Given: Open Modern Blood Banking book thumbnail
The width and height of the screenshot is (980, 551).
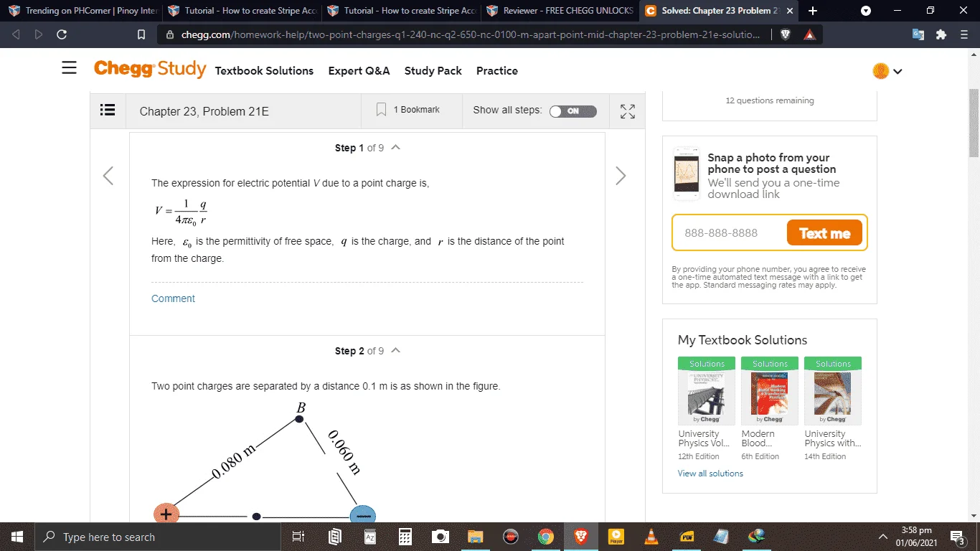Looking at the screenshot, I should pyautogui.click(x=770, y=391).
